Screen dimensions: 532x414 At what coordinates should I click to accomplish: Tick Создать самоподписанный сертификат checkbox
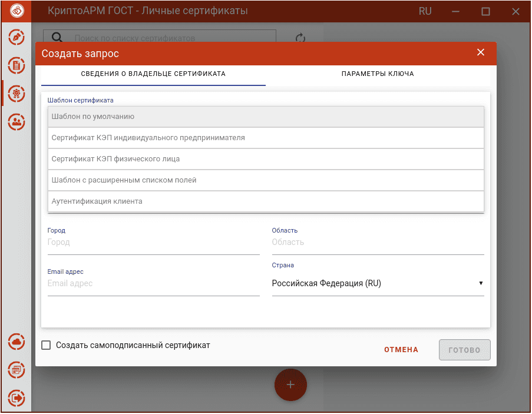pos(46,345)
